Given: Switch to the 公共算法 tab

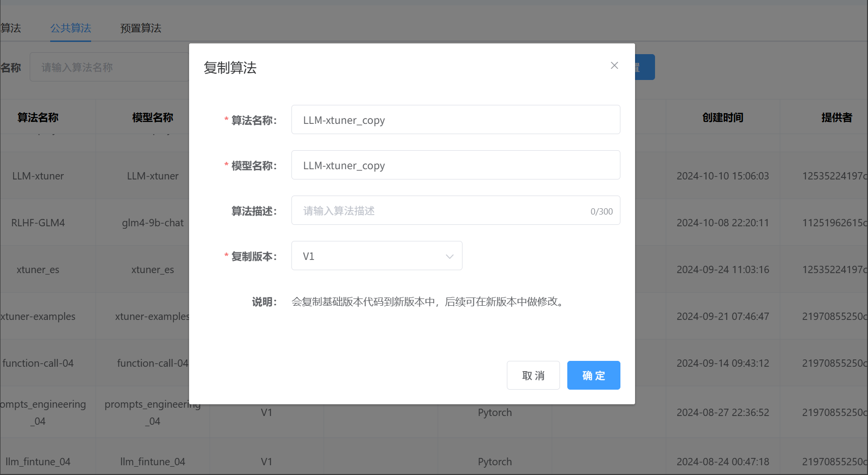Looking at the screenshot, I should (71, 28).
